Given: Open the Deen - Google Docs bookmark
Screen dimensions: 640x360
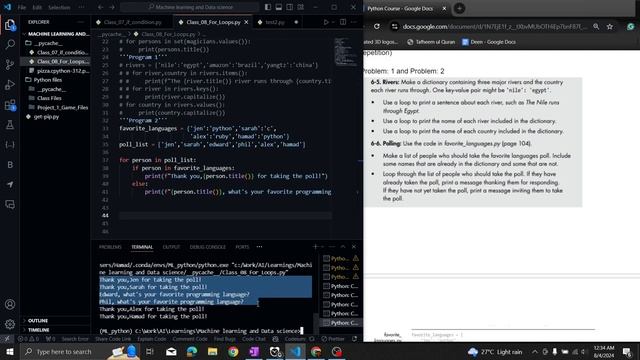Looking at the screenshot, I should tap(489, 42).
